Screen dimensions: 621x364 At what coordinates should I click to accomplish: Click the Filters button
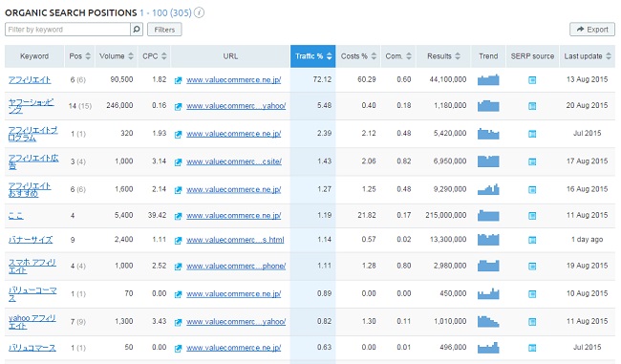click(164, 30)
